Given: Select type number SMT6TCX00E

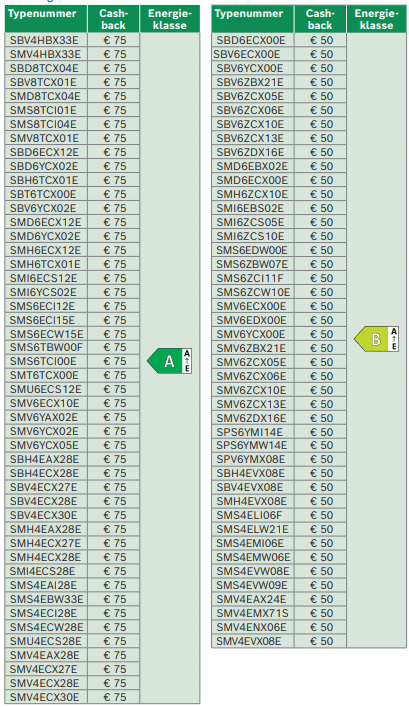Looking at the screenshot, I should (x=44, y=375).
